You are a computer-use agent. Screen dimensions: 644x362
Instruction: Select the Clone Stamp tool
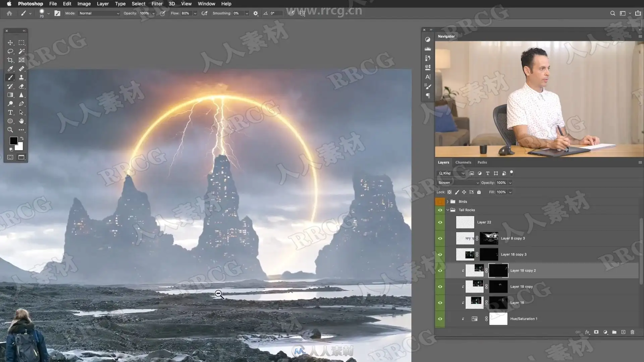(x=21, y=77)
